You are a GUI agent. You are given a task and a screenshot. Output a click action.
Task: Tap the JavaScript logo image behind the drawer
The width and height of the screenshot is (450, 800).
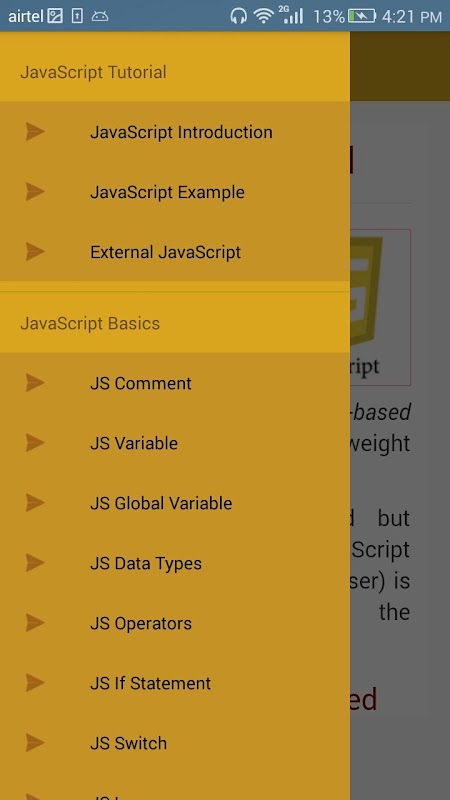point(380,307)
